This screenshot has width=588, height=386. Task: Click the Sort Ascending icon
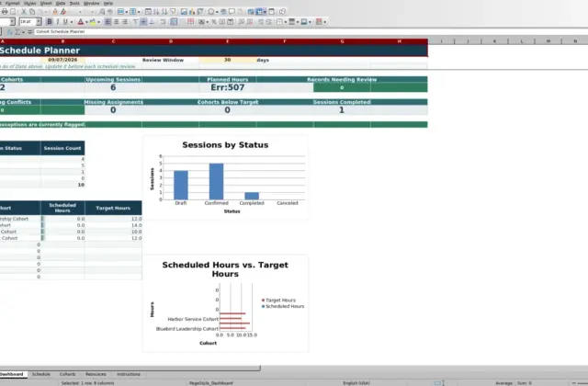click(156, 12)
